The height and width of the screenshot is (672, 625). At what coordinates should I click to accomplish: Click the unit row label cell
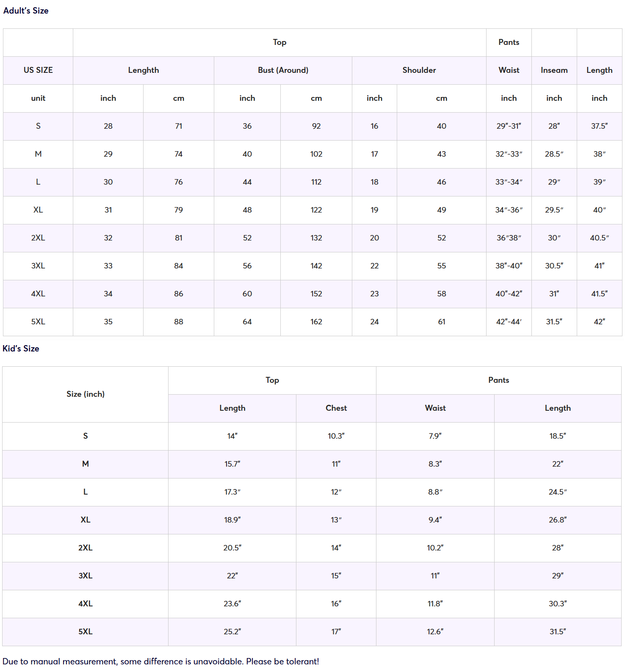tap(38, 98)
